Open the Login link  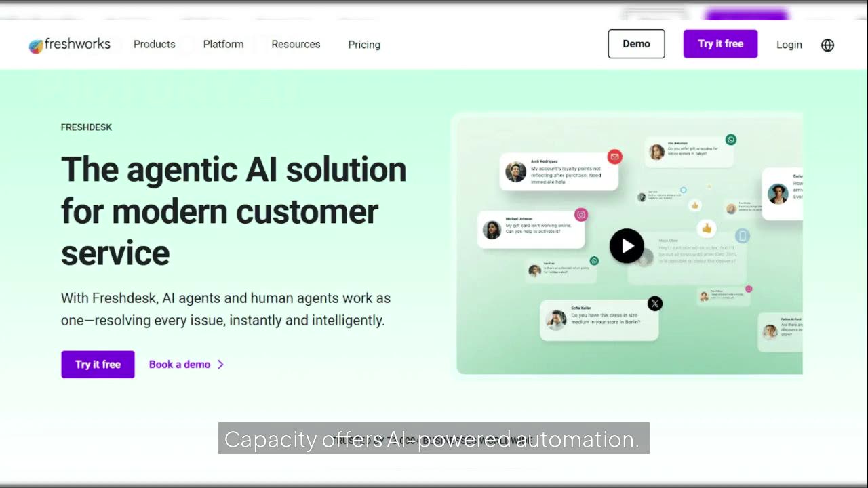(789, 45)
